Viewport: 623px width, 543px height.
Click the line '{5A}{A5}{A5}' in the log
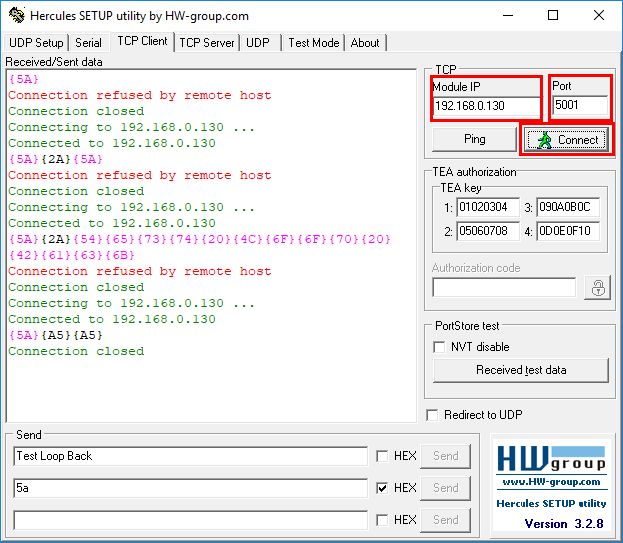point(56,335)
